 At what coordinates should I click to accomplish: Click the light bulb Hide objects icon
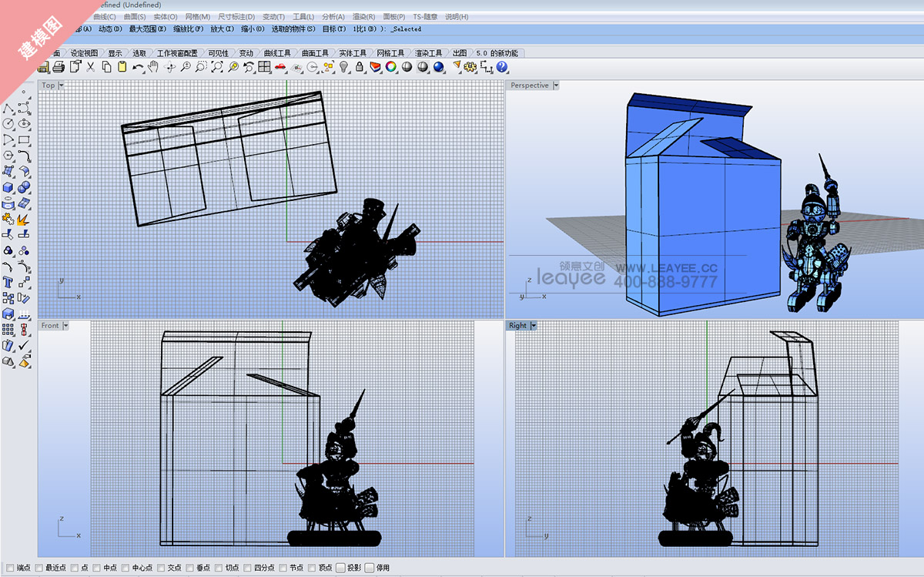(x=344, y=68)
